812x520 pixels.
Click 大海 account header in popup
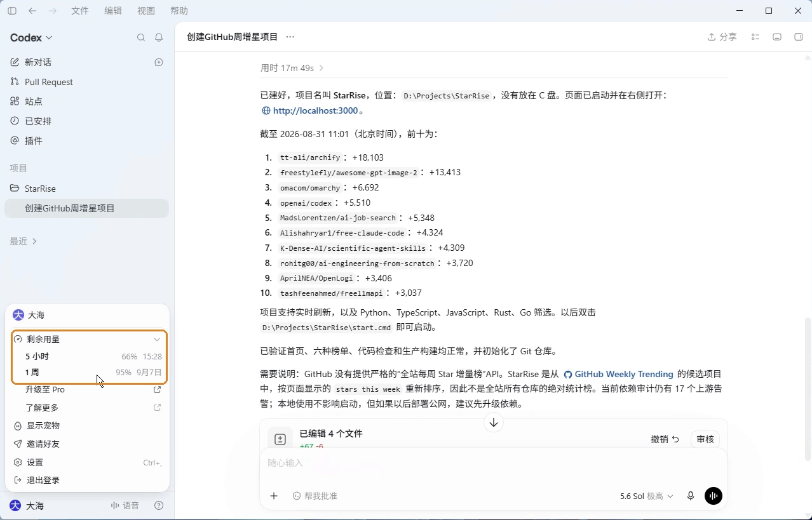click(x=87, y=315)
